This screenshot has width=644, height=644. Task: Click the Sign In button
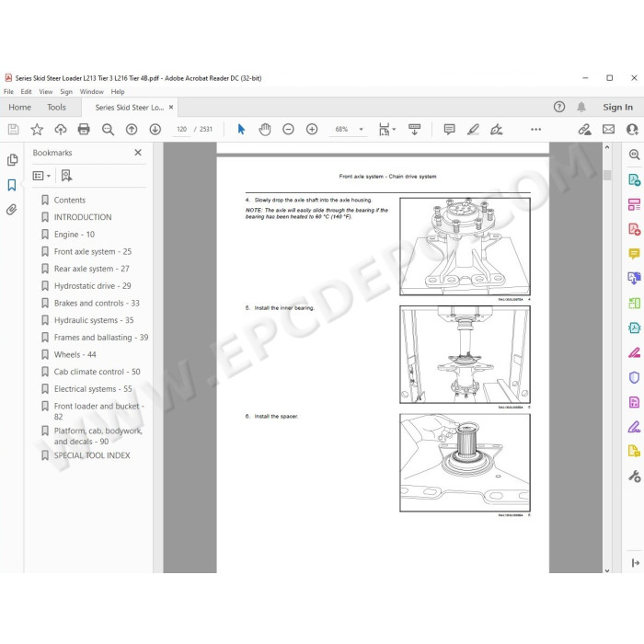point(617,108)
